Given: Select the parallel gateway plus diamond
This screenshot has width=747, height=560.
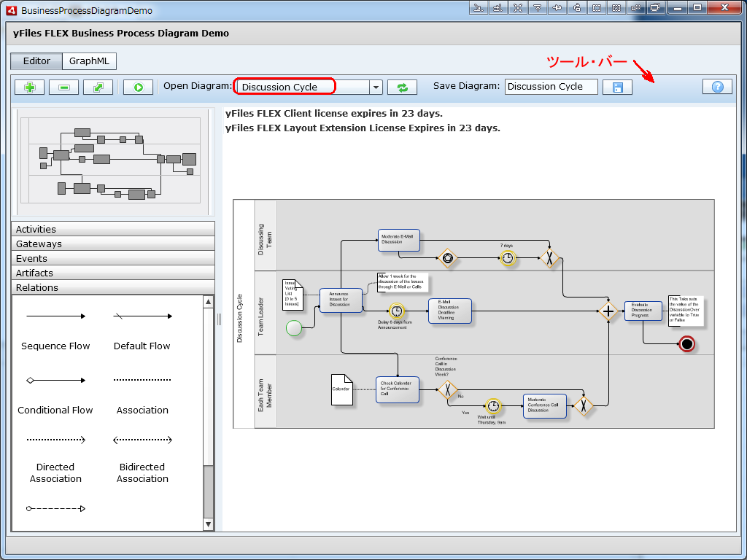Looking at the screenshot, I should point(608,311).
